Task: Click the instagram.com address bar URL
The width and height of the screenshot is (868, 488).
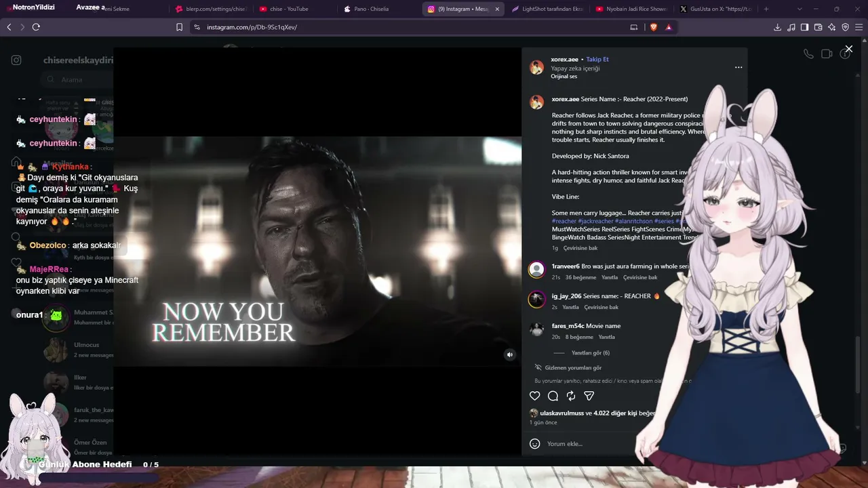Action: pos(252,27)
